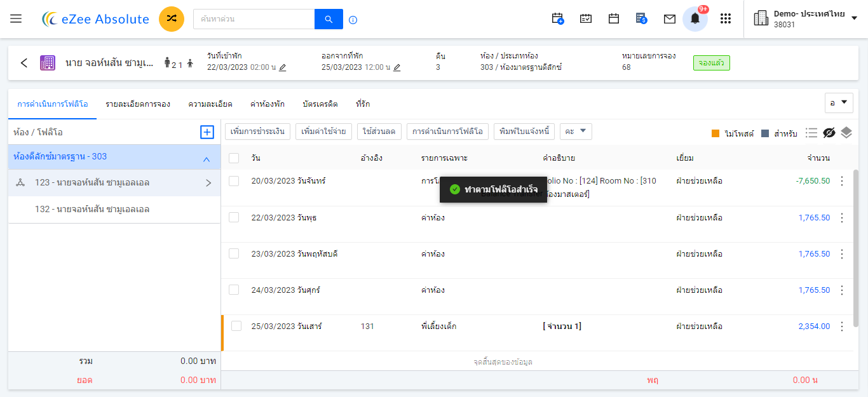Screen dimensions: 868x397
Task: Click the 131 reference number
Action: coord(367,326)
